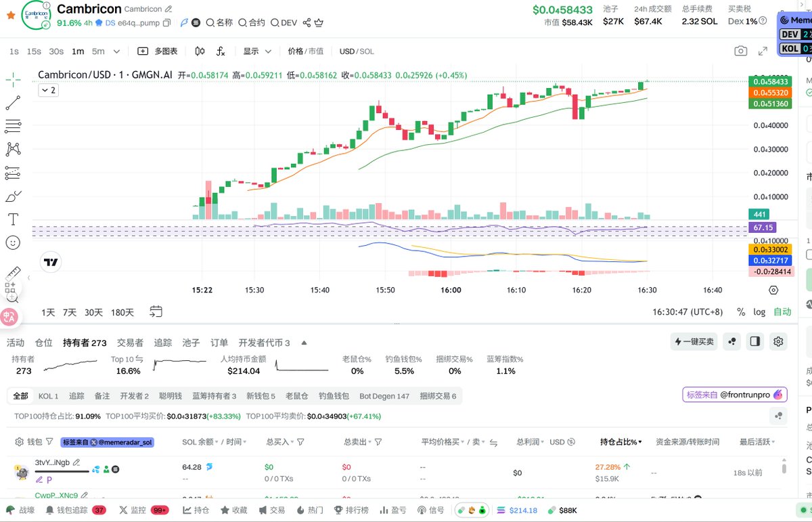Select the 15s chart interval
This screenshot has height=522, width=812.
[34, 51]
